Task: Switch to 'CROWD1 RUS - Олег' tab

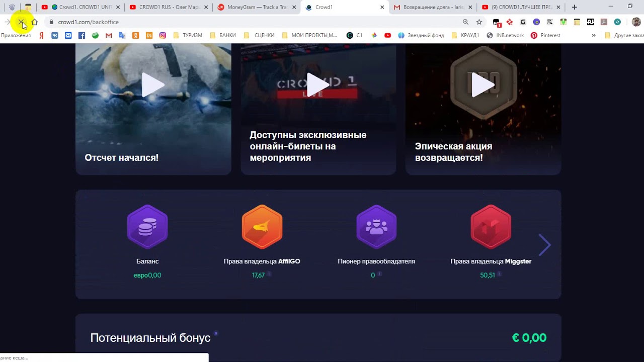Action: point(169,7)
